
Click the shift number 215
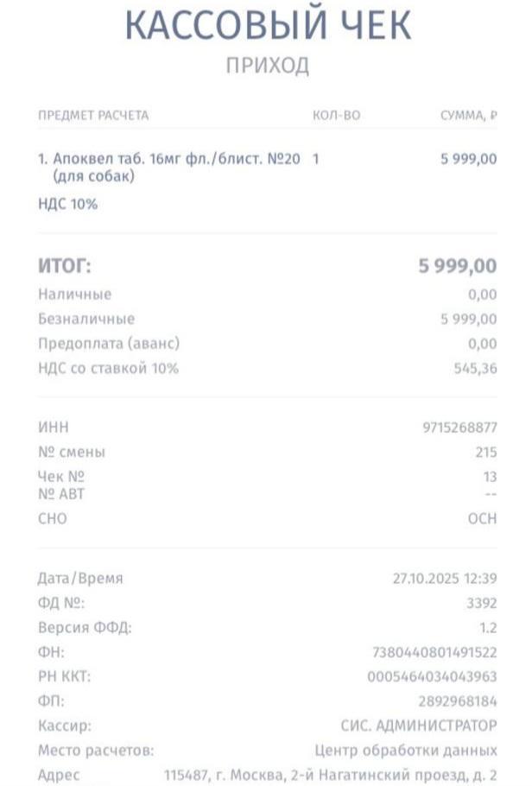[x=485, y=453]
